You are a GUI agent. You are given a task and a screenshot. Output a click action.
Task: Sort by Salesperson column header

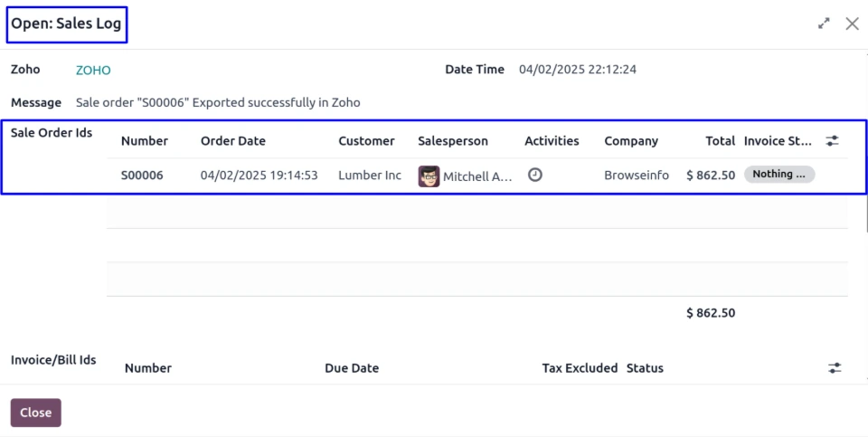pos(453,141)
